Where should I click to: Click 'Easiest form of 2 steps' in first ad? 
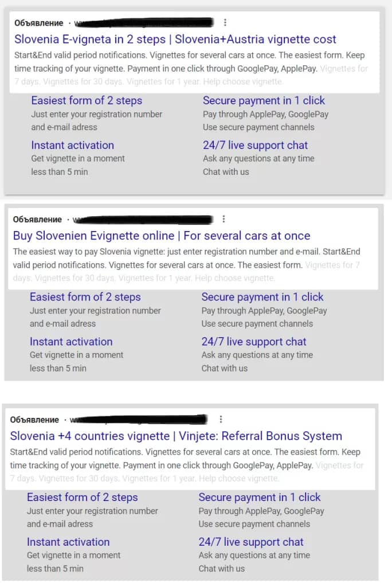tap(87, 101)
